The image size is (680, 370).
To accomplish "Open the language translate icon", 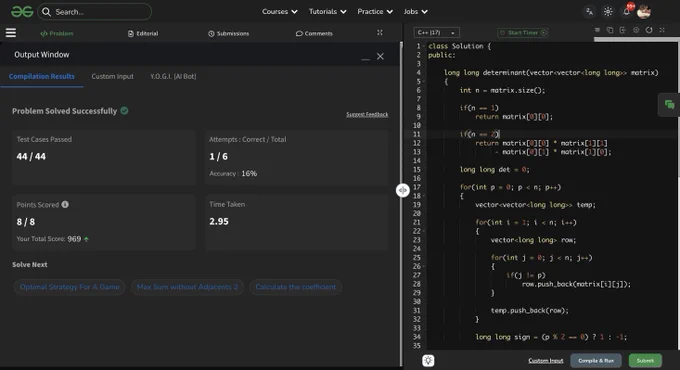I will [589, 12].
